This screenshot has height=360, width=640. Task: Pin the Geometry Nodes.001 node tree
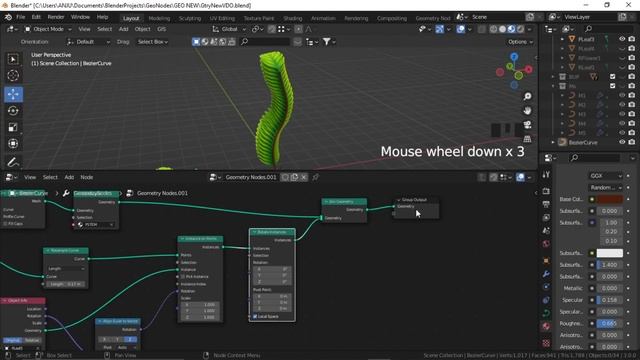tap(315, 177)
